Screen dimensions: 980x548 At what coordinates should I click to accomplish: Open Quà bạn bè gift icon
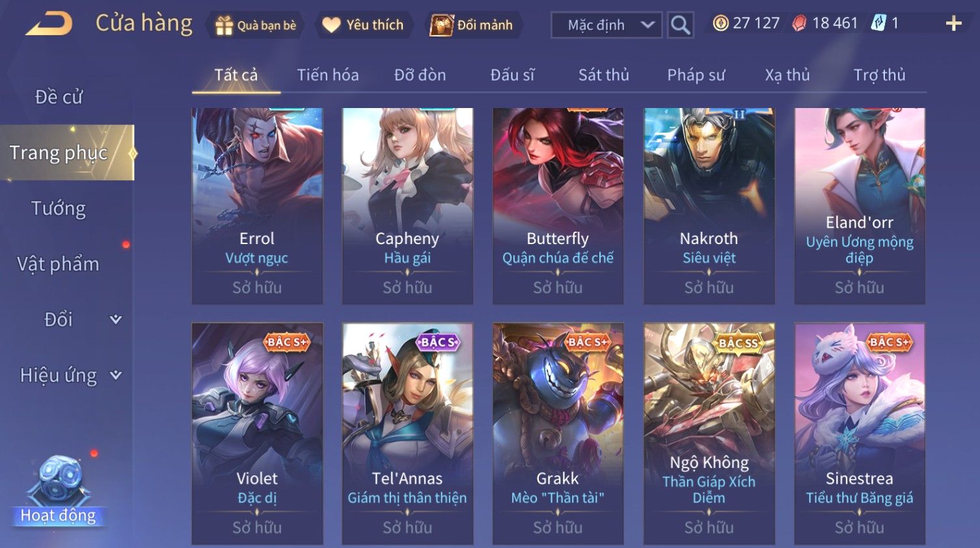click(224, 25)
